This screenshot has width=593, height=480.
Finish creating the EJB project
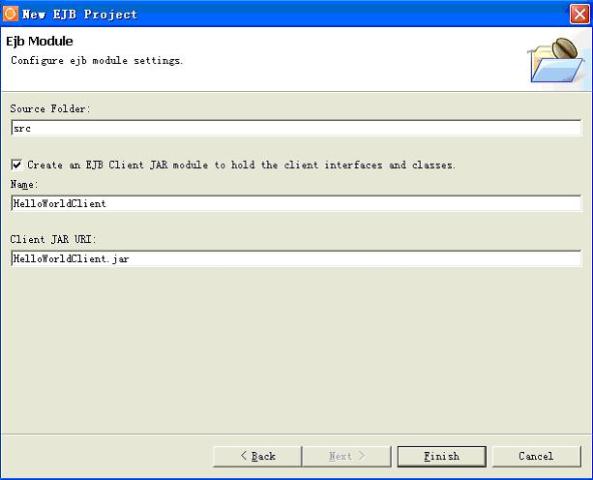pyautogui.click(x=442, y=456)
